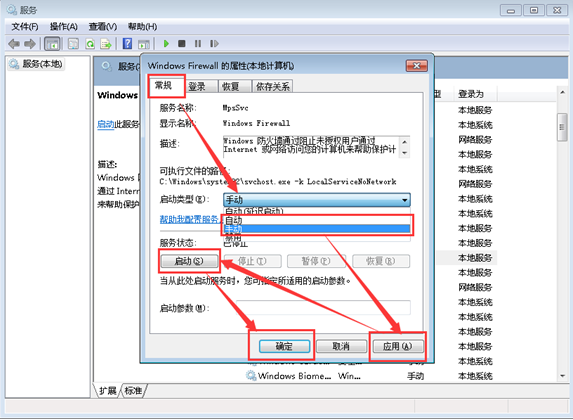This screenshot has height=420, width=573.
Task: Select the Windows Biome... service row
Action: click(x=370, y=376)
